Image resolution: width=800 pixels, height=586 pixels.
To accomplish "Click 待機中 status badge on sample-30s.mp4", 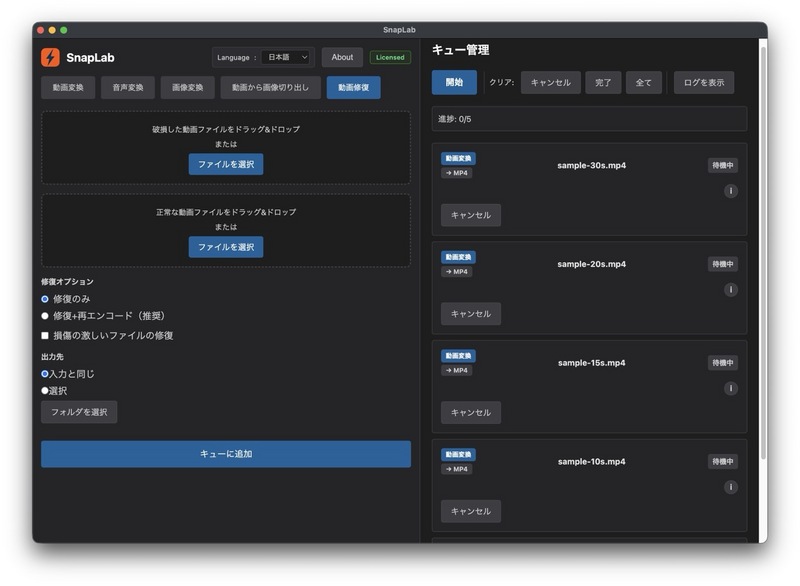I will tap(722, 166).
